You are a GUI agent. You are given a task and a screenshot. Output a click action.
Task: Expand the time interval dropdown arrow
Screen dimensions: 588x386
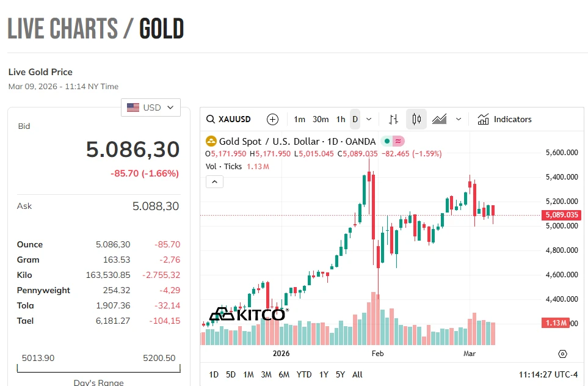369,119
